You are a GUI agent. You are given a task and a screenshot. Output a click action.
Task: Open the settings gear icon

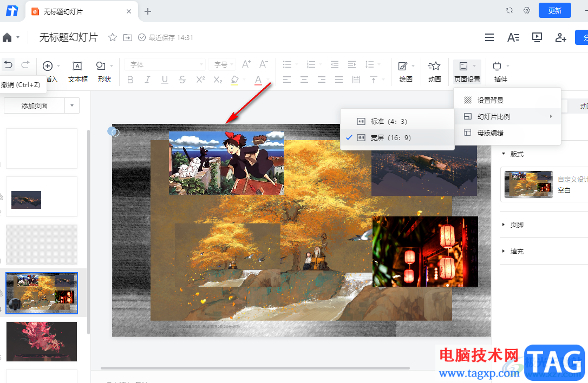pyautogui.click(x=526, y=10)
